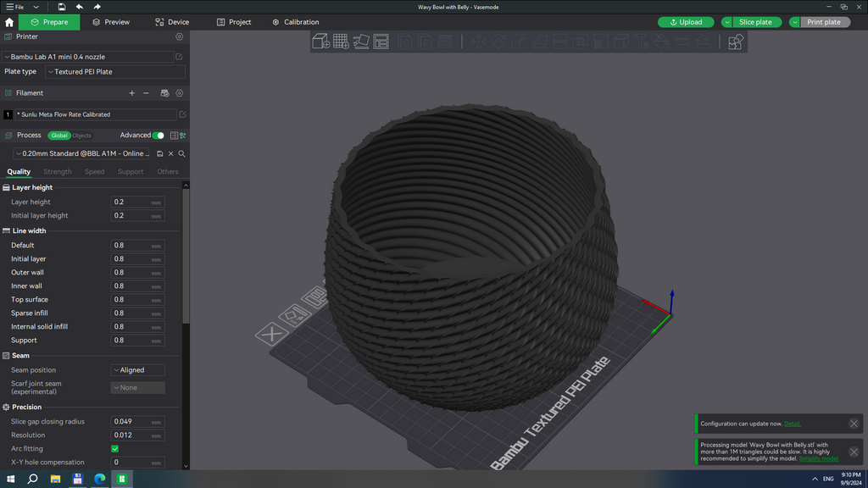Select the Text shape tool icon
This screenshot has height=488, width=868.
642,42
